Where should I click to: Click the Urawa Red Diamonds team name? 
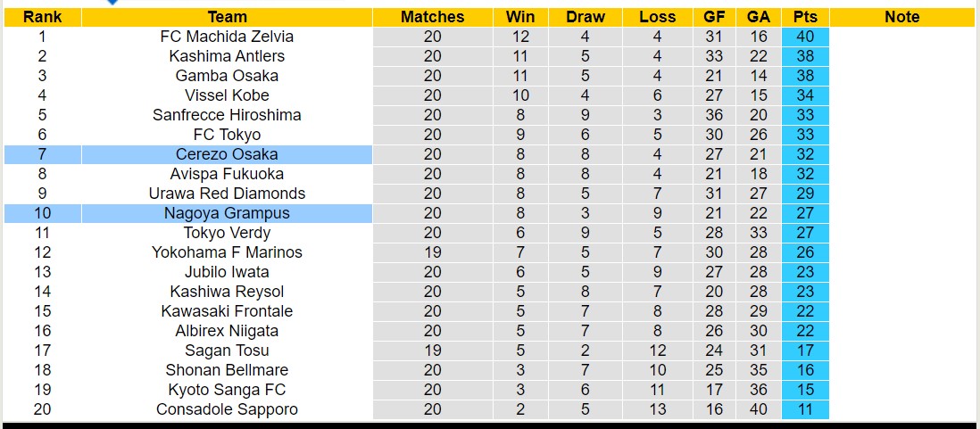(x=227, y=194)
